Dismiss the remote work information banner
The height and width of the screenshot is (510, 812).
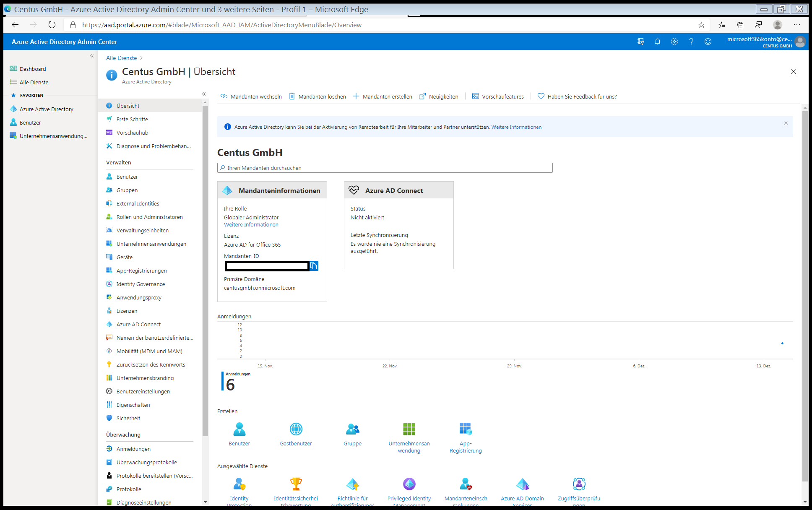[786, 123]
